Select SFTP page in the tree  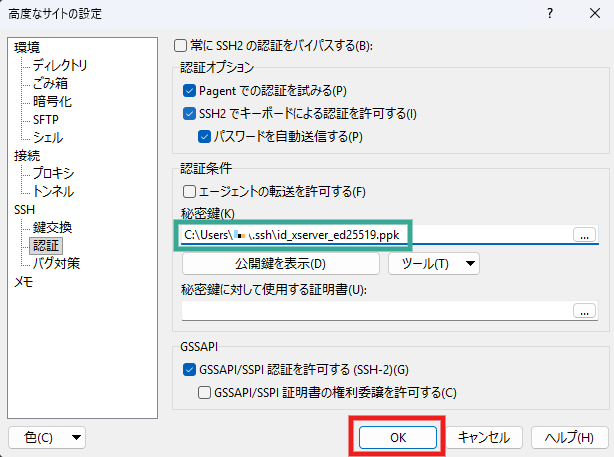tap(46, 119)
